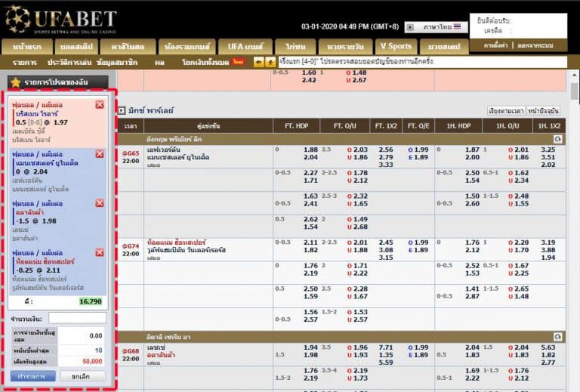
Task: Open the ห้องรวมเกมส์ tab
Action: click(187, 47)
